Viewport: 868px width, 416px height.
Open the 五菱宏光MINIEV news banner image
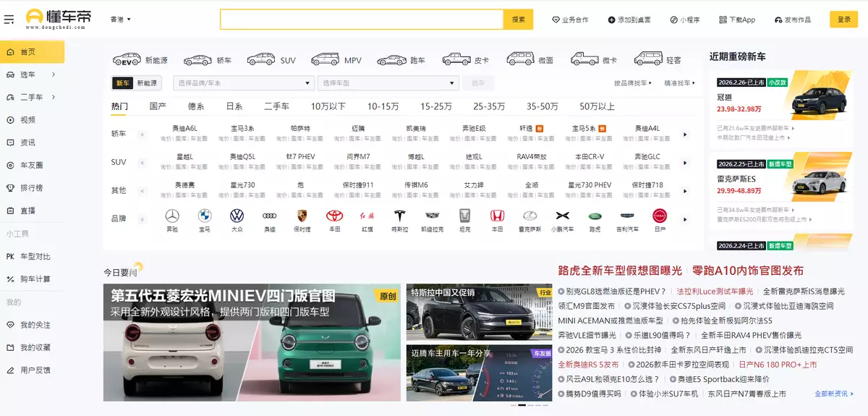click(x=252, y=342)
